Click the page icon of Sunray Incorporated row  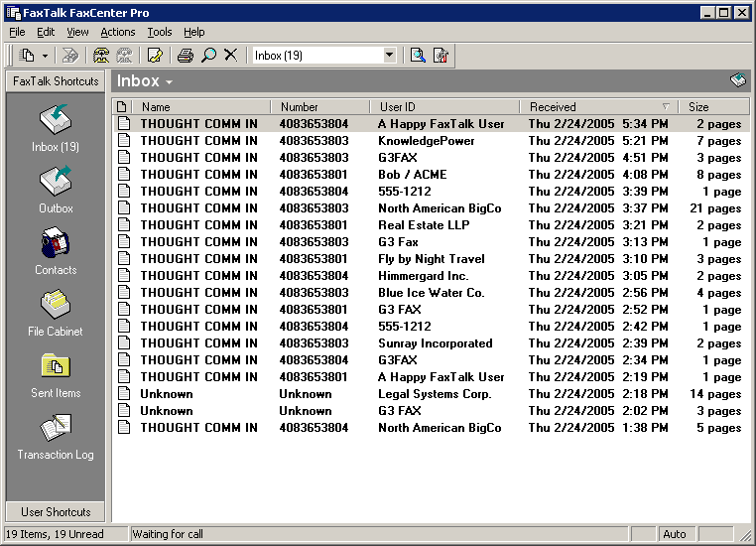[x=124, y=342]
